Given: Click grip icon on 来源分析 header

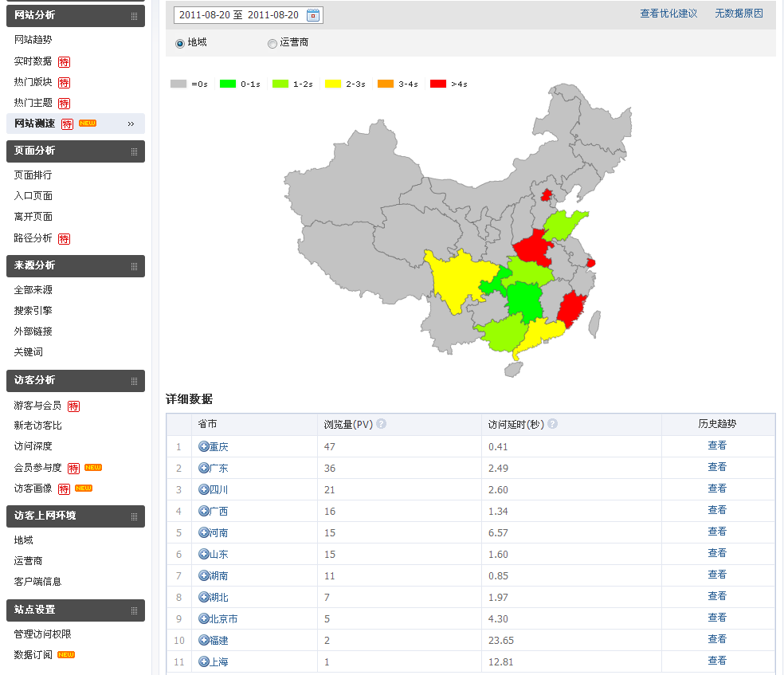Looking at the screenshot, I should (134, 266).
